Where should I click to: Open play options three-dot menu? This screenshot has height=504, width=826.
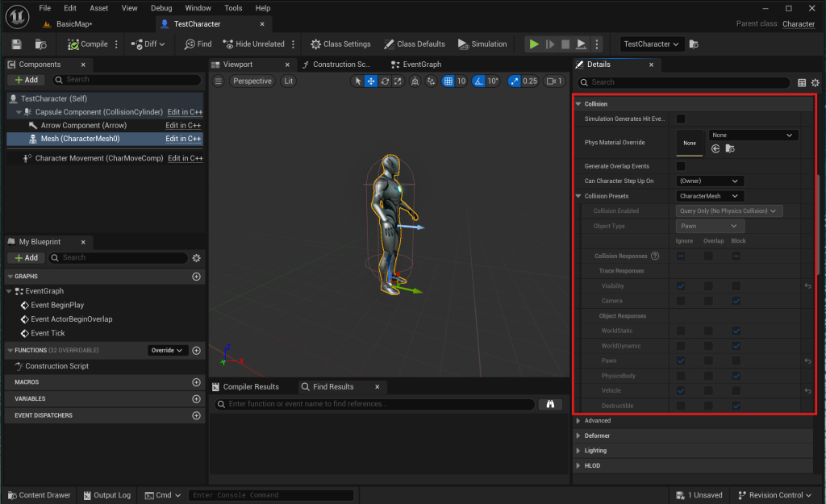(597, 44)
